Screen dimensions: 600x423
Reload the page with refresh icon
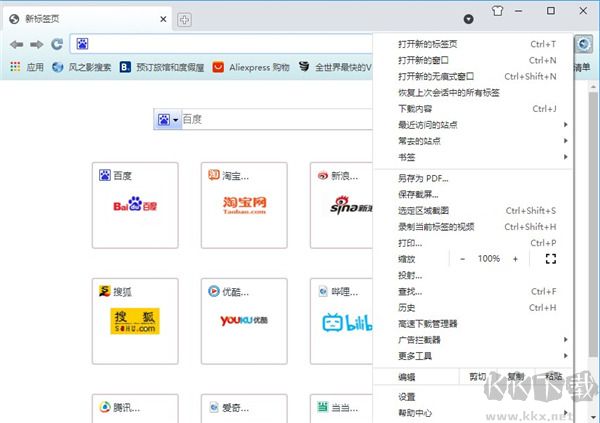(x=57, y=44)
